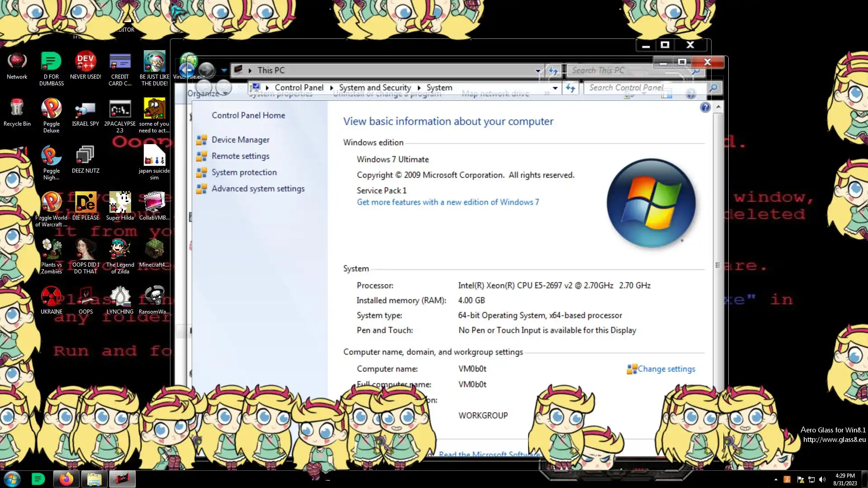This screenshot has width=868, height=488.
Task: Launch Firefox from the taskbar
Action: point(66,479)
